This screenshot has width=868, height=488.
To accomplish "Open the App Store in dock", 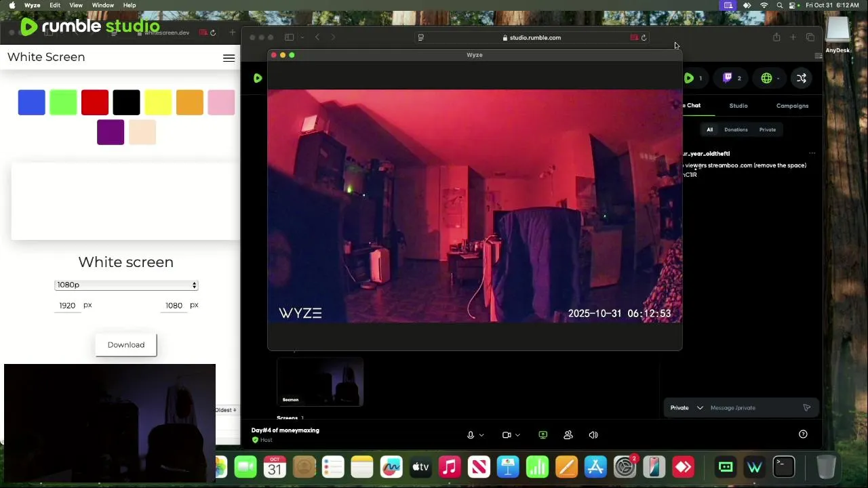I will [595, 467].
